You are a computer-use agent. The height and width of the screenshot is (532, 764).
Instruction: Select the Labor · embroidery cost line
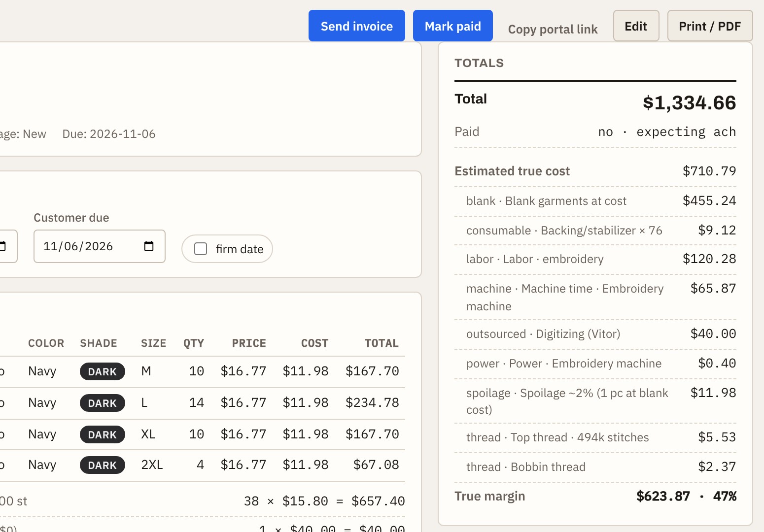point(595,259)
